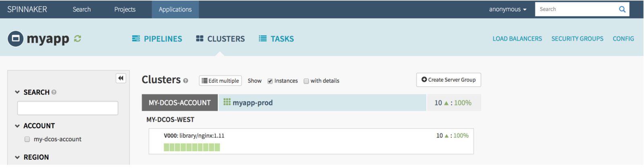Uncheck the Instances checkbox
Screen dimensions: 644x168
270,81
